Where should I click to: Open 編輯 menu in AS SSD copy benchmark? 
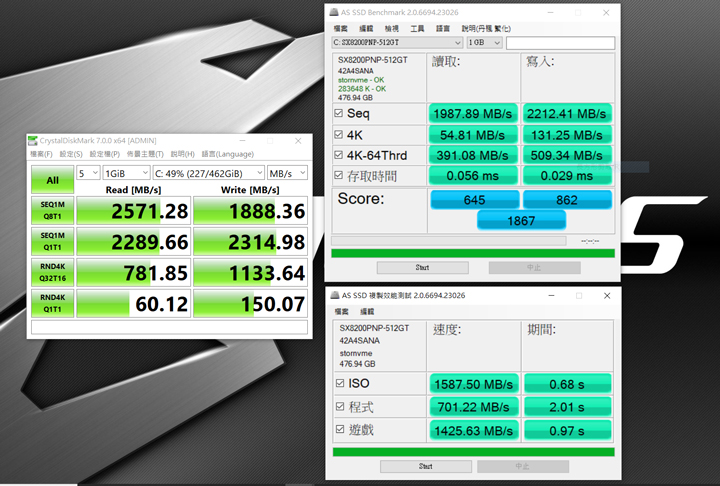pos(367,311)
